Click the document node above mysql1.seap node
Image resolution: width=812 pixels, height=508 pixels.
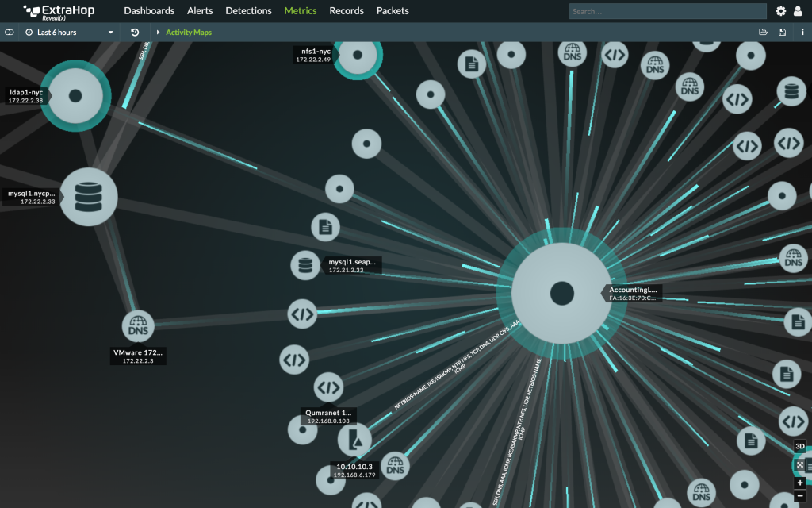click(x=325, y=227)
